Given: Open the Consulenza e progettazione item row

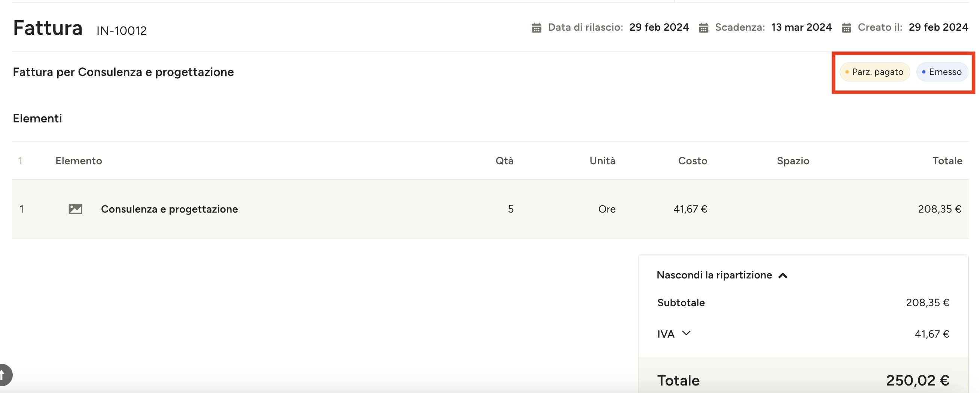Looking at the screenshot, I should (490, 209).
